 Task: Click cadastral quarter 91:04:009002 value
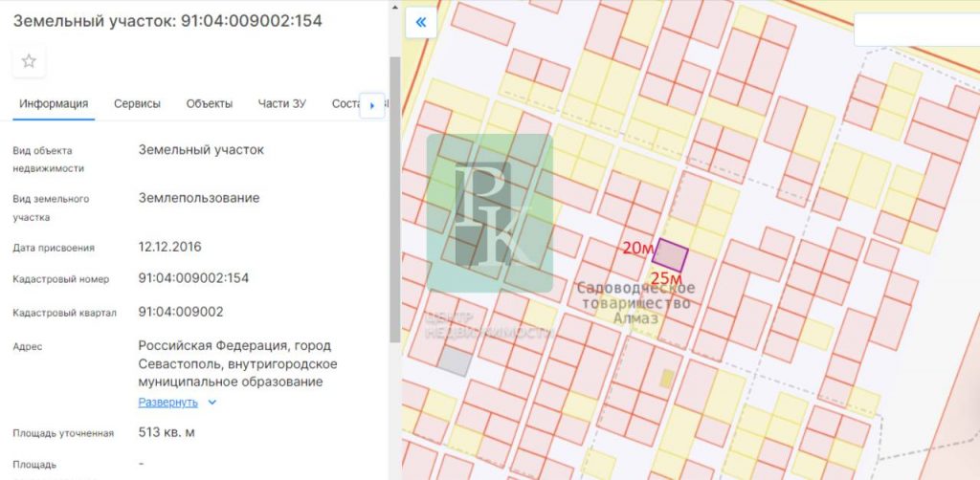pos(181,312)
